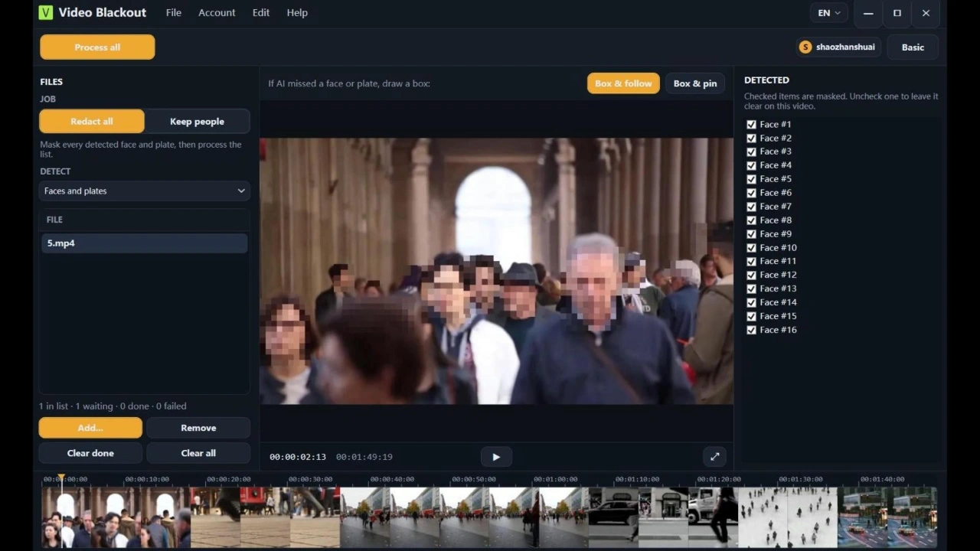This screenshot has width=980, height=551.
Task: Click the timeline playhead marker
Action: pos(60,479)
